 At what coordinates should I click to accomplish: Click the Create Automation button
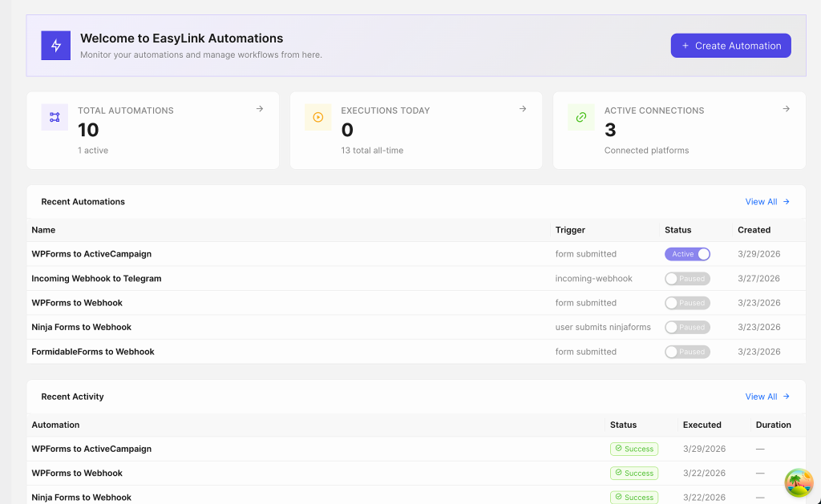[x=730, y=46]
